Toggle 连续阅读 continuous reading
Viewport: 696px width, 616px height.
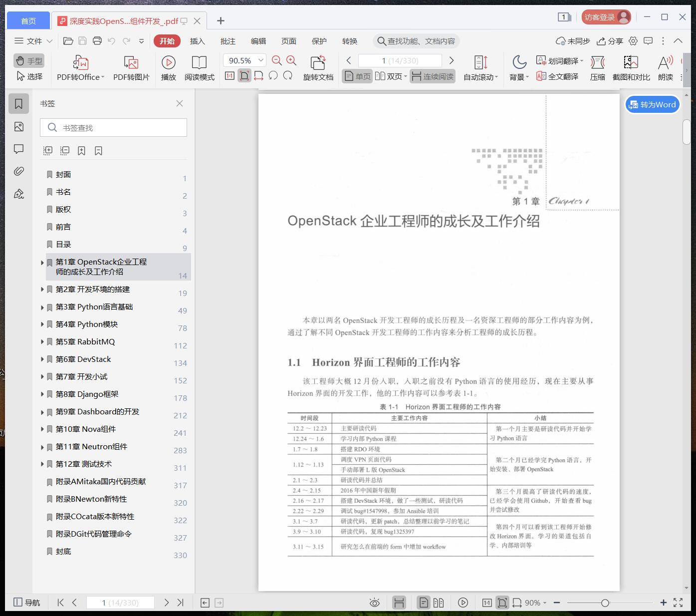tap(433, 76)
